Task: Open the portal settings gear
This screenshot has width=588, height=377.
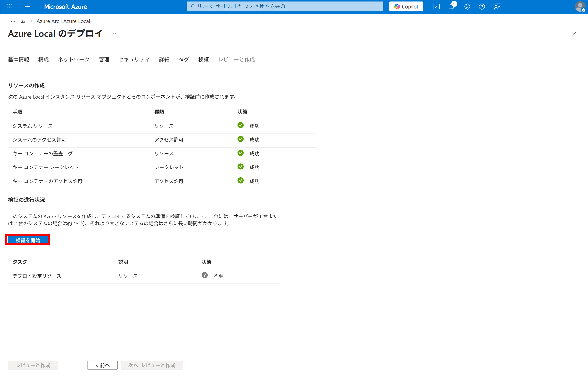Action: (x=467, y=7)
